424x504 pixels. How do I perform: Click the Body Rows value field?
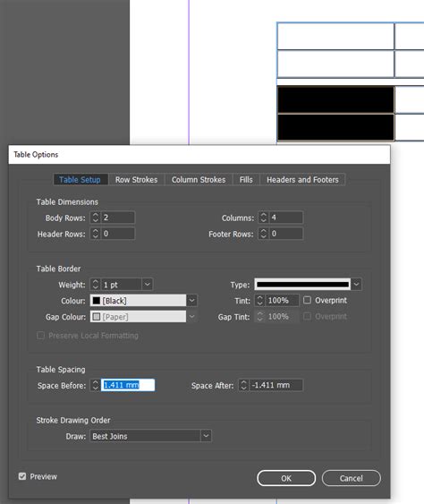[x=118, y=218]
